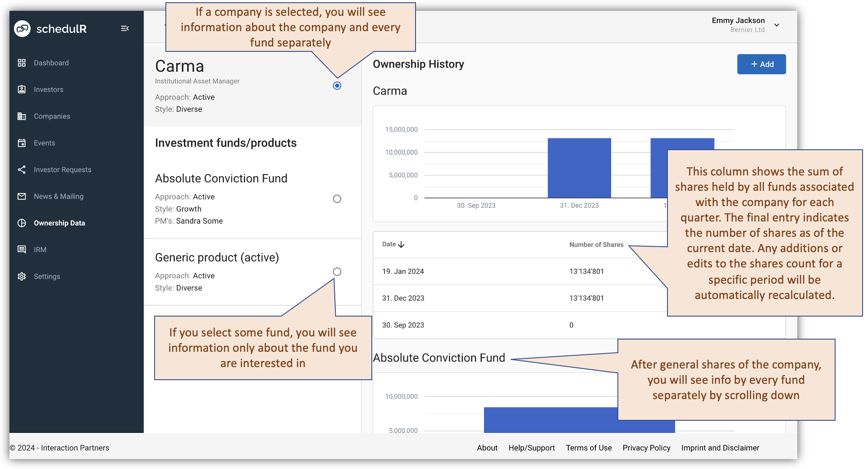
Task: Select the 19. Jan 2024 table row
Action: tap(496, 271)
